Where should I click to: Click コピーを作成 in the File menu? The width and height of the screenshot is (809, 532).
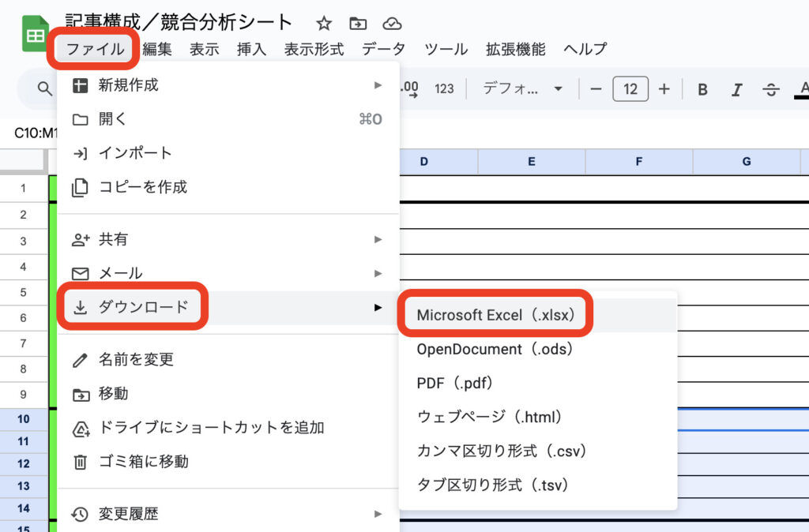tap(142, 187)
